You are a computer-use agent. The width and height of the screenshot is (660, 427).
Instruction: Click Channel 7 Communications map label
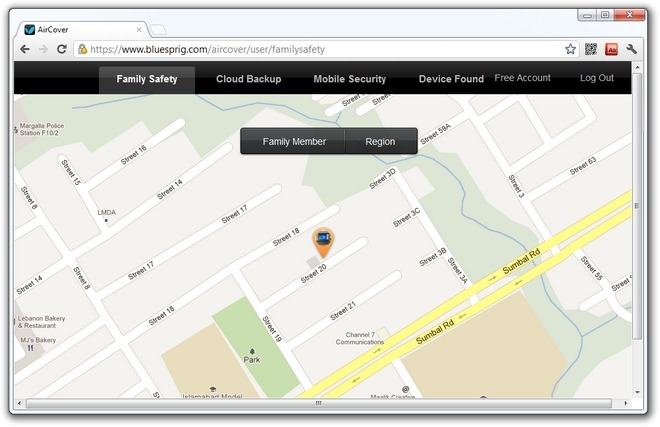tap(359, 338)
